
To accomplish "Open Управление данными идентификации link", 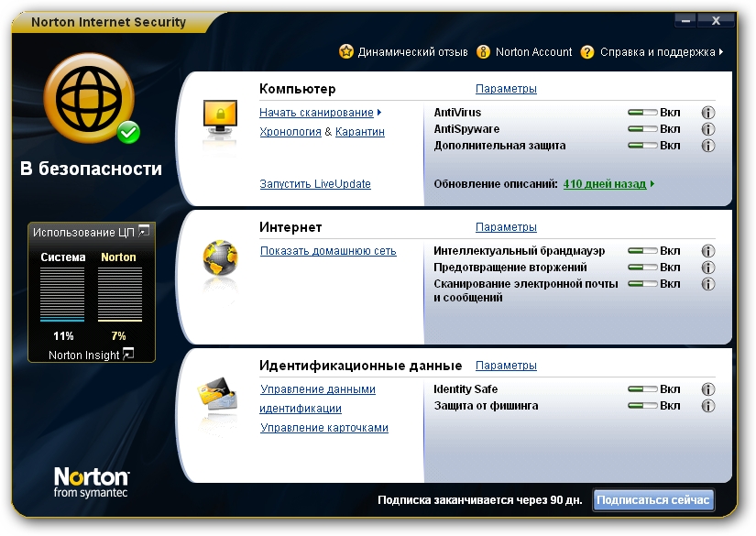I will [318, 399].
